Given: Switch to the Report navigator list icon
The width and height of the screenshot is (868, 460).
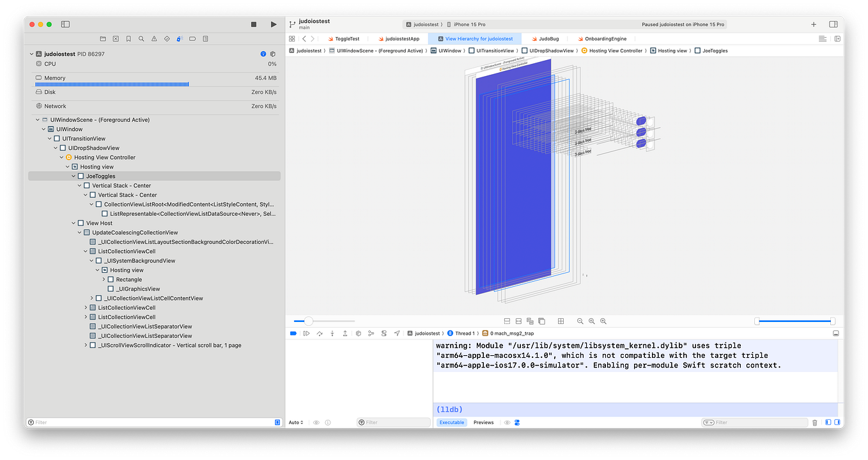Looking at the screenshot, I should [x=205, y=38].
